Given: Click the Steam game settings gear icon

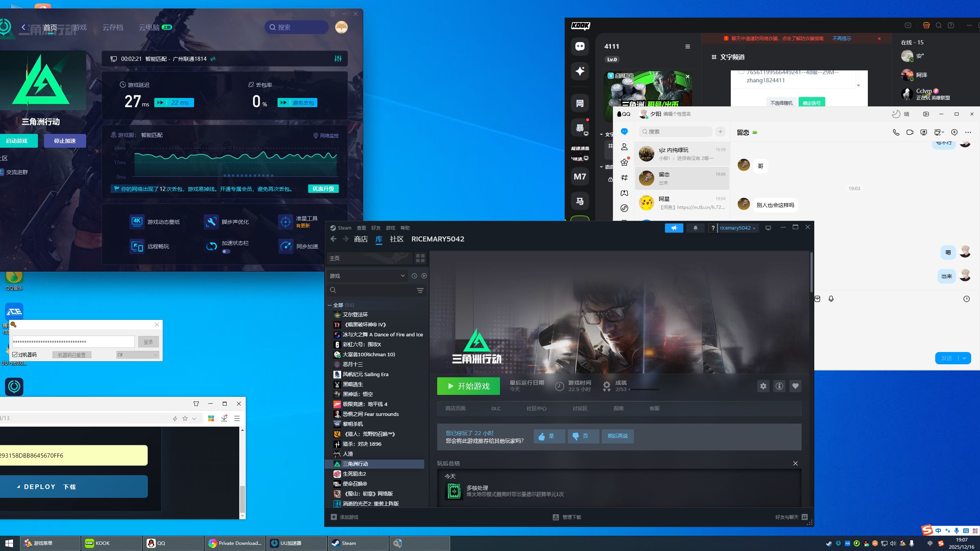Looking at the screenshot, I should pyautogui.click(x=763, y=386).
